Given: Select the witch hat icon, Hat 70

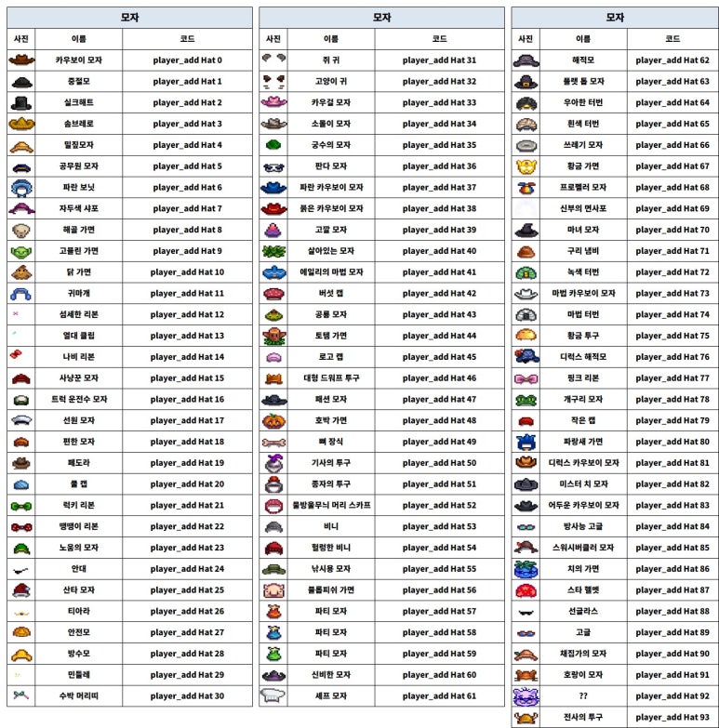Looking at the screenshot, I should point(526,230).
